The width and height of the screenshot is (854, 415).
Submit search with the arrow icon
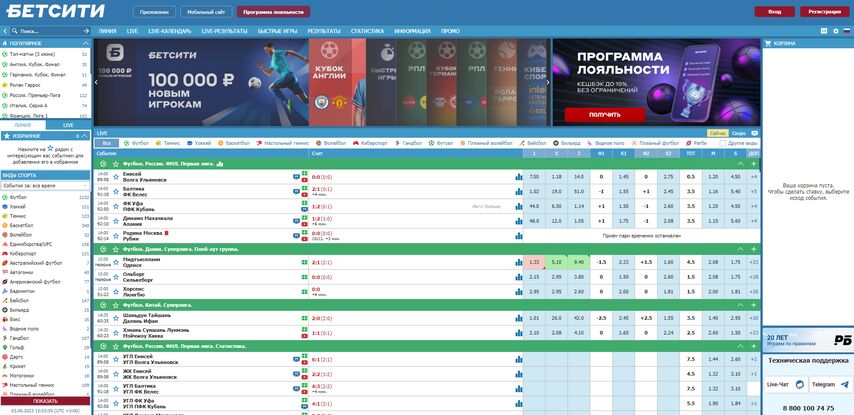(x=86, y=31)
